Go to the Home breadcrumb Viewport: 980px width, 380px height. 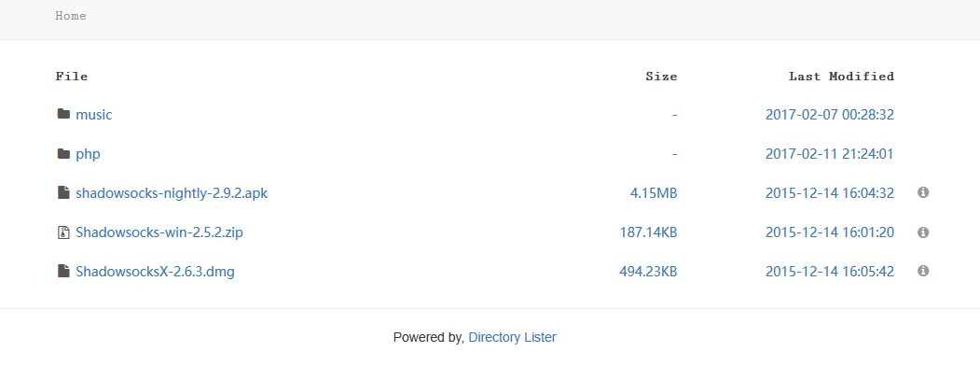[71, 16]
